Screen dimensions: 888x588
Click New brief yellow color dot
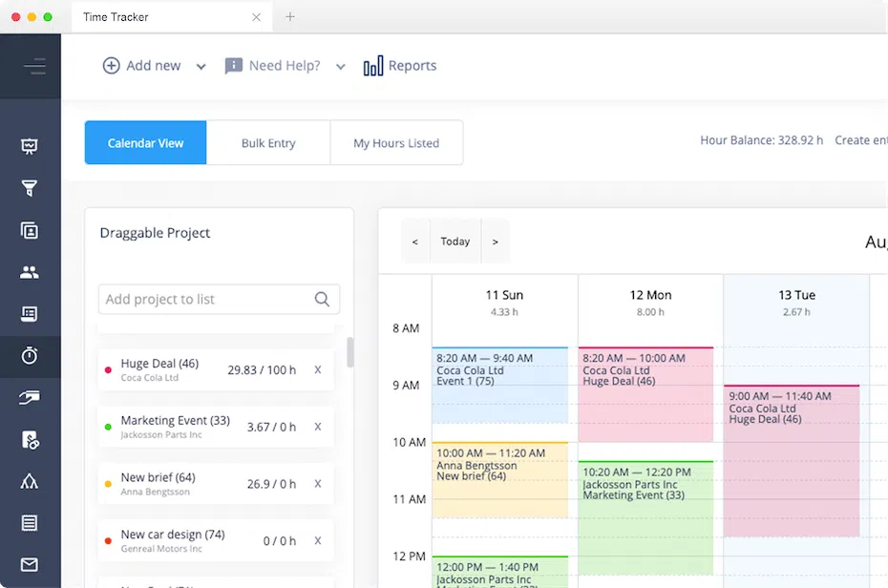tap(108, 484)
